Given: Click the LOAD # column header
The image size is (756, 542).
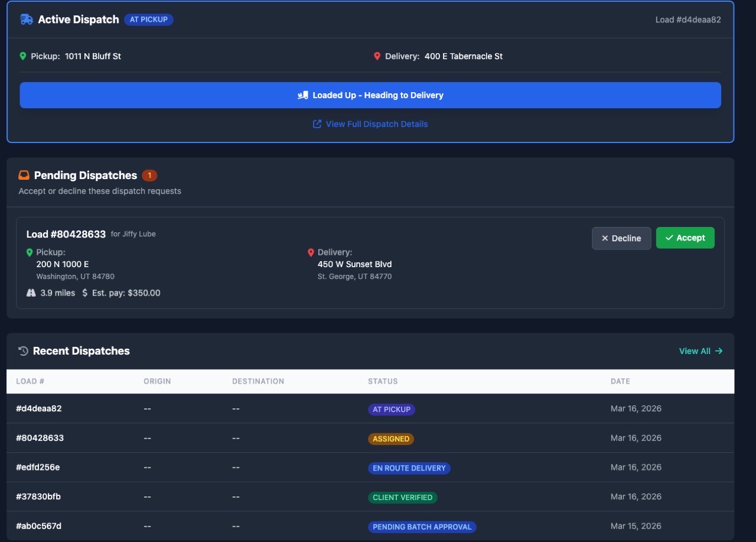Looking at the screenshot, I should tap(30, 381).
